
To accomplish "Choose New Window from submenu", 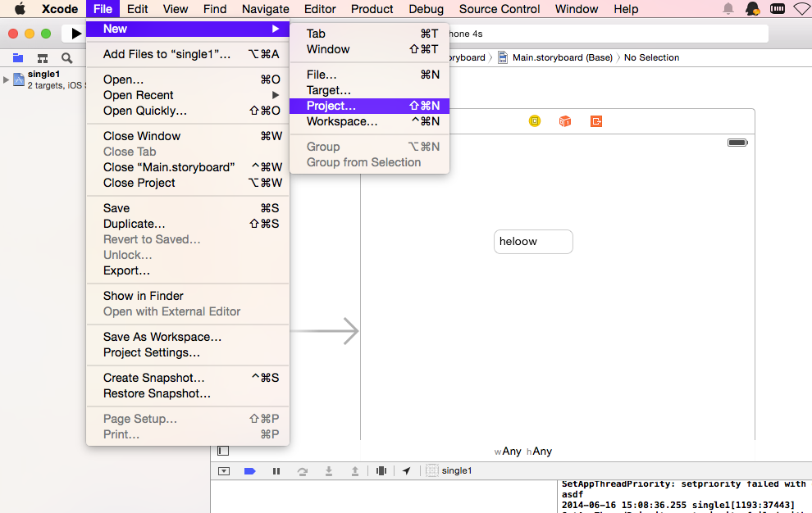I will coord(369,49).
